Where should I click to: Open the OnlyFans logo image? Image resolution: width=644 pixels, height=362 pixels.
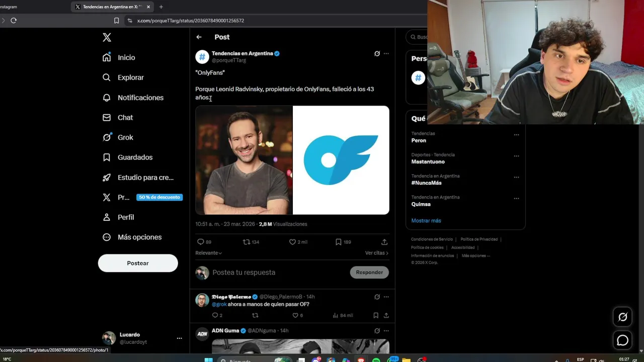click(x=341, y=160)
